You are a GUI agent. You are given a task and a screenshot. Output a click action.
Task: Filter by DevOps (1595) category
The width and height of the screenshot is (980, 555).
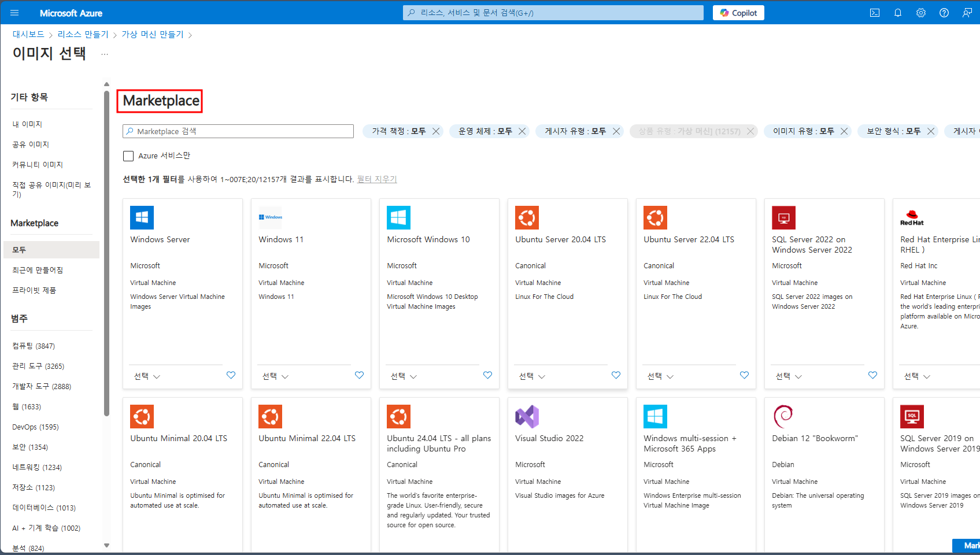pyautogui.click(x=35, y=427)
